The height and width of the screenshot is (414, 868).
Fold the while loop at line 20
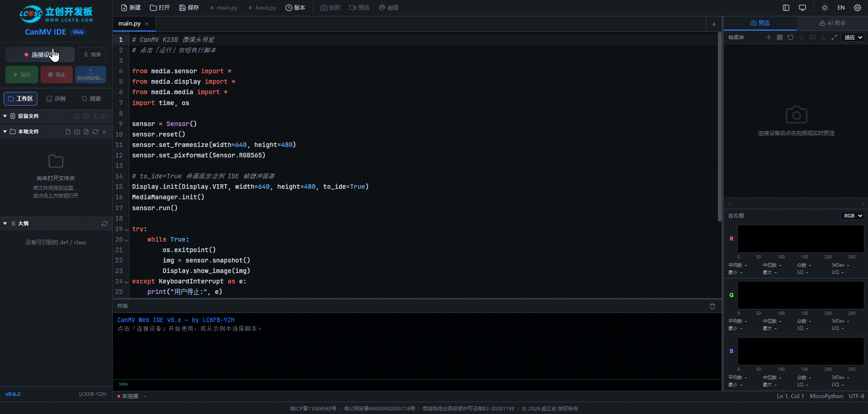click(126, 240)
